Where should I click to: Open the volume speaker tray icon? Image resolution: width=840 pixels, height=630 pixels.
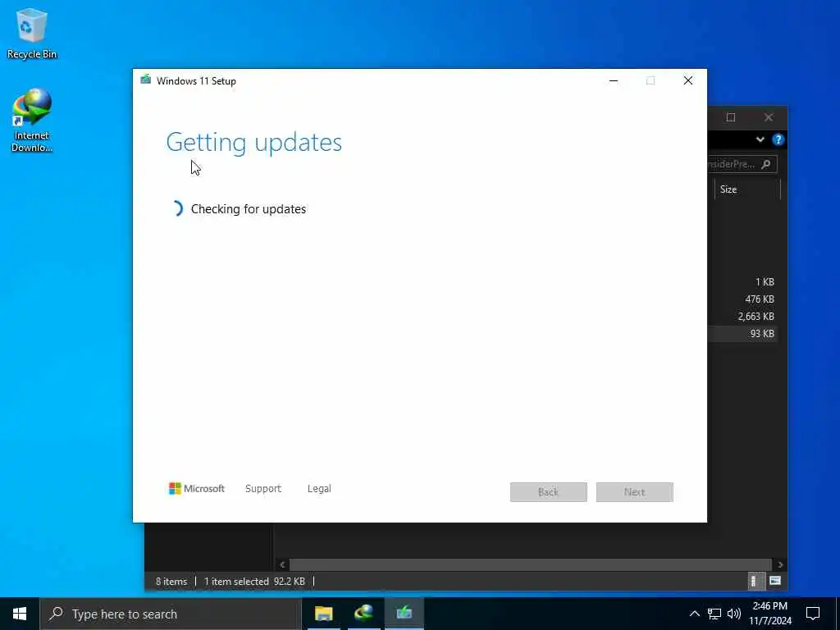point(734,614)
